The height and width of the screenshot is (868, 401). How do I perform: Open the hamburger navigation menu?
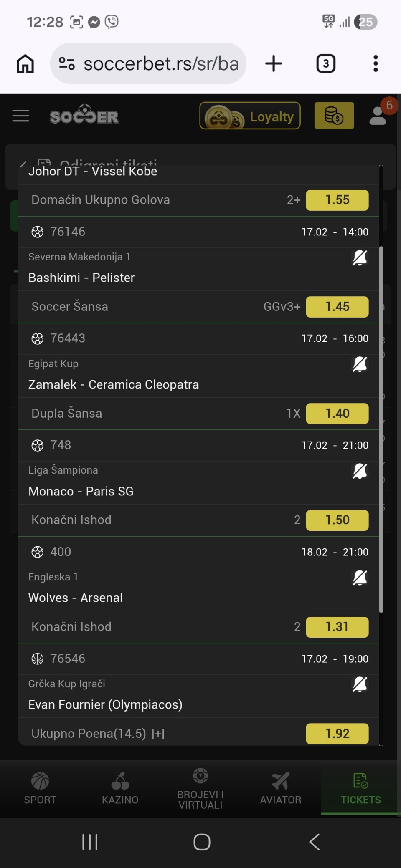coord(21,116)
